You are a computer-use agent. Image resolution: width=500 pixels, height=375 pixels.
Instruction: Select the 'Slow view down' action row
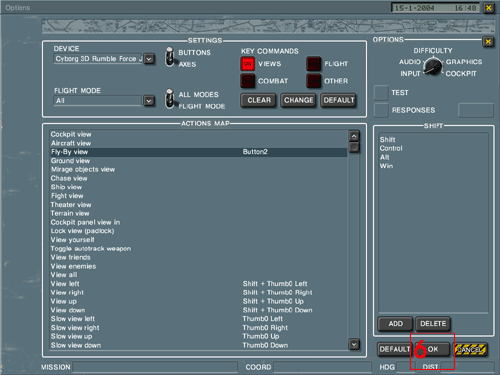pyautogui.click(x=199, y=345)
